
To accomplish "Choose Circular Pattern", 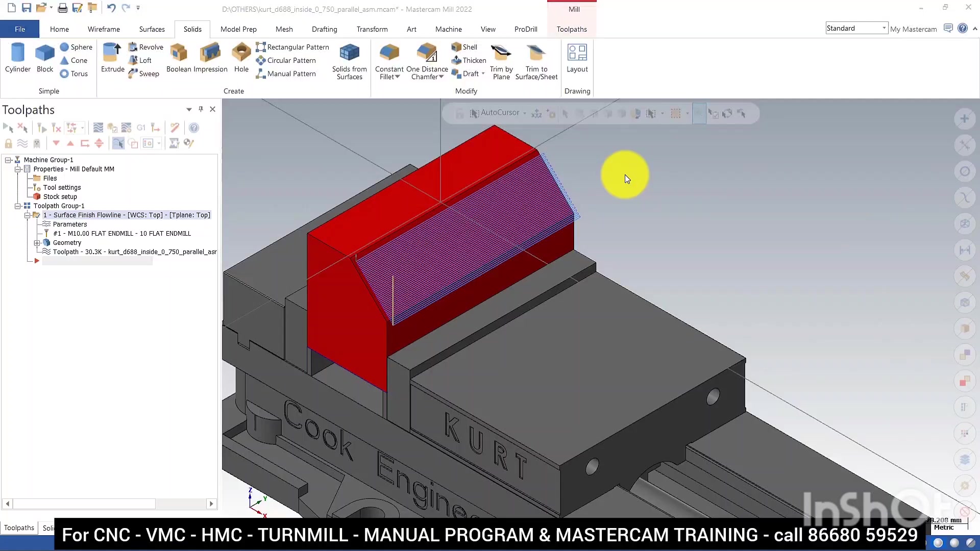I will coord(286,60).
